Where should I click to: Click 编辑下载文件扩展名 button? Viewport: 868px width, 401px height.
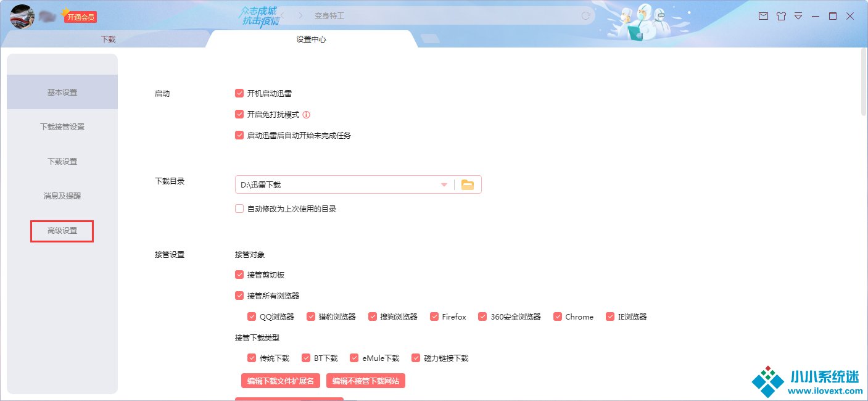coord(281,381)
